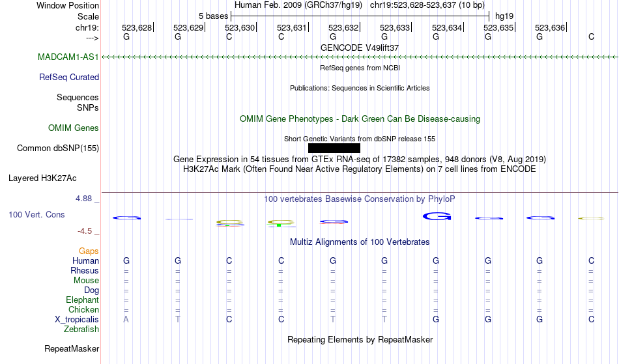Viewport: 619px width, 364px height.
Task: Click position label 523,633 on the ruler
Action: 395,27
